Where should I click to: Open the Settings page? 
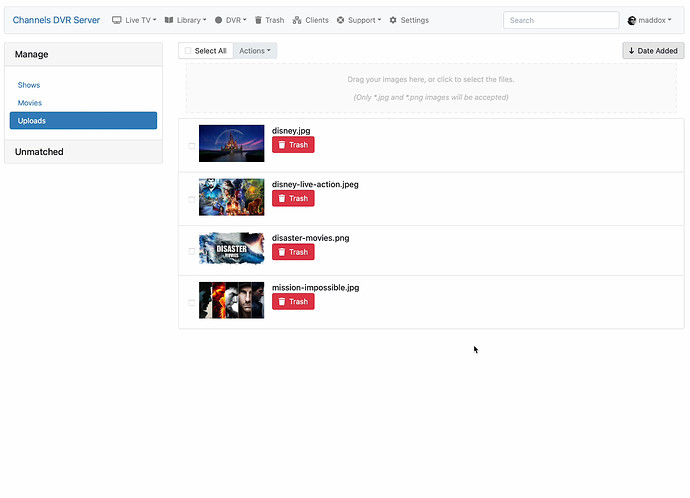tap(409, 20)
